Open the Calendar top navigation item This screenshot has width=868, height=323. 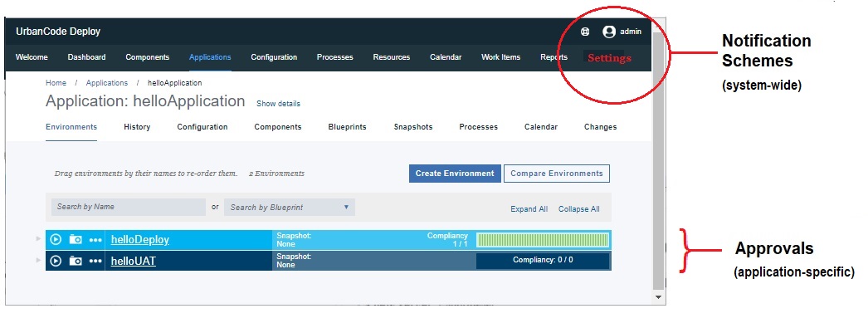(446, 57)
